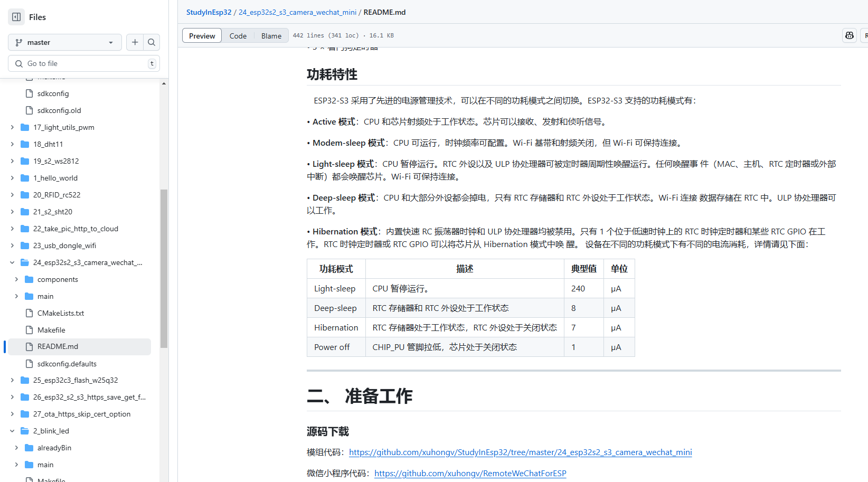The width and height of the screenshot is (868, 482).
Task: Open the Copilot icon button
Action: pos(850,35)
